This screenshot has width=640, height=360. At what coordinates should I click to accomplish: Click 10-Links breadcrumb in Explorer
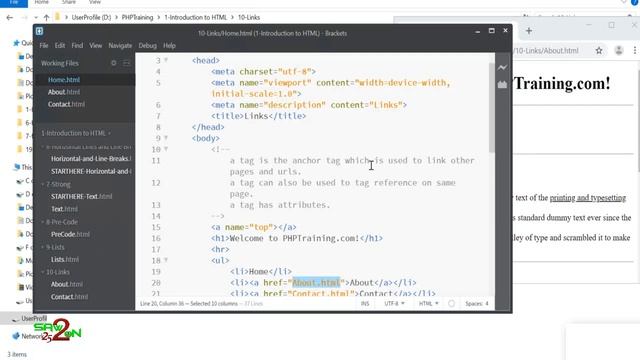249,18
